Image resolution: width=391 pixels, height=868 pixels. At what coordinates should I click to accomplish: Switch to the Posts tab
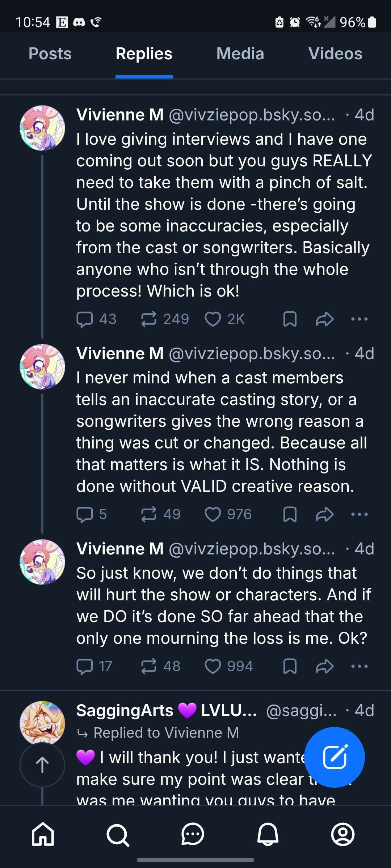(50, 54)
